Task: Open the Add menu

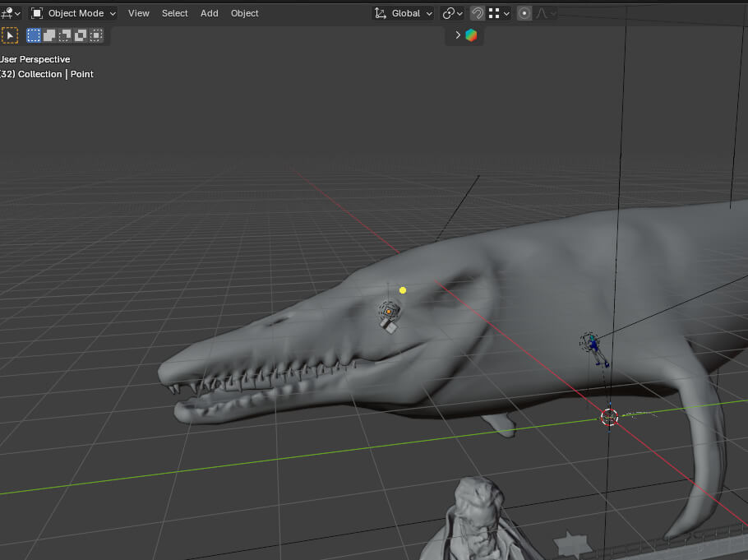Action: point(210,13)
